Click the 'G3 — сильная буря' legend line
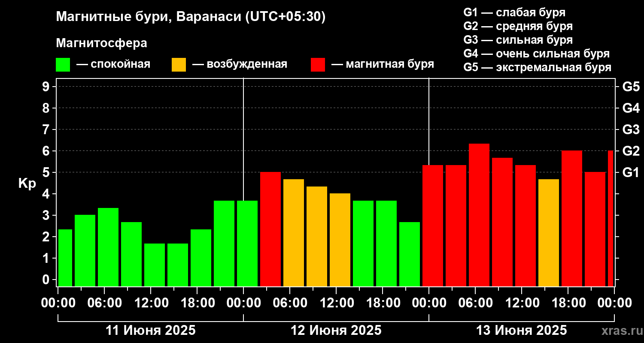The image size is (644, 343). tap(518, 40)
